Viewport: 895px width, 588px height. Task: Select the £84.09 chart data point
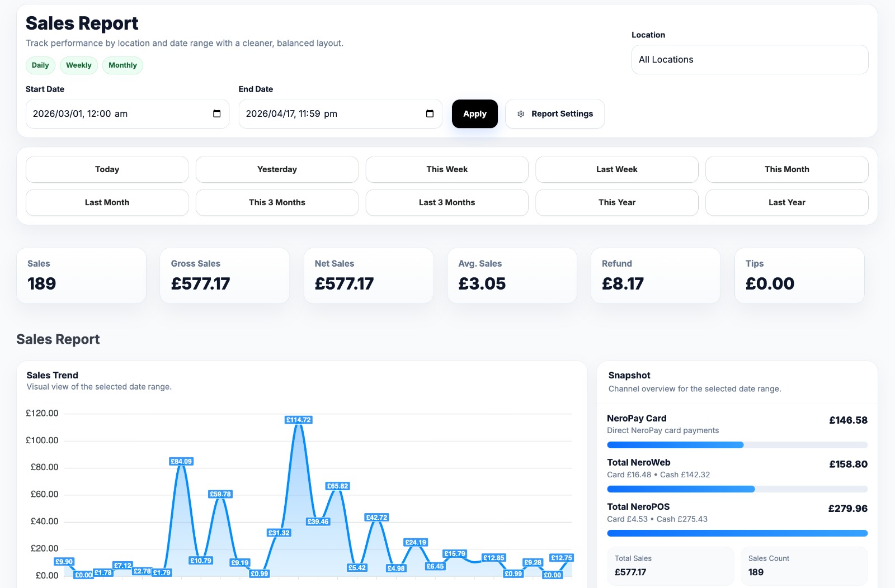click(181, 462)
